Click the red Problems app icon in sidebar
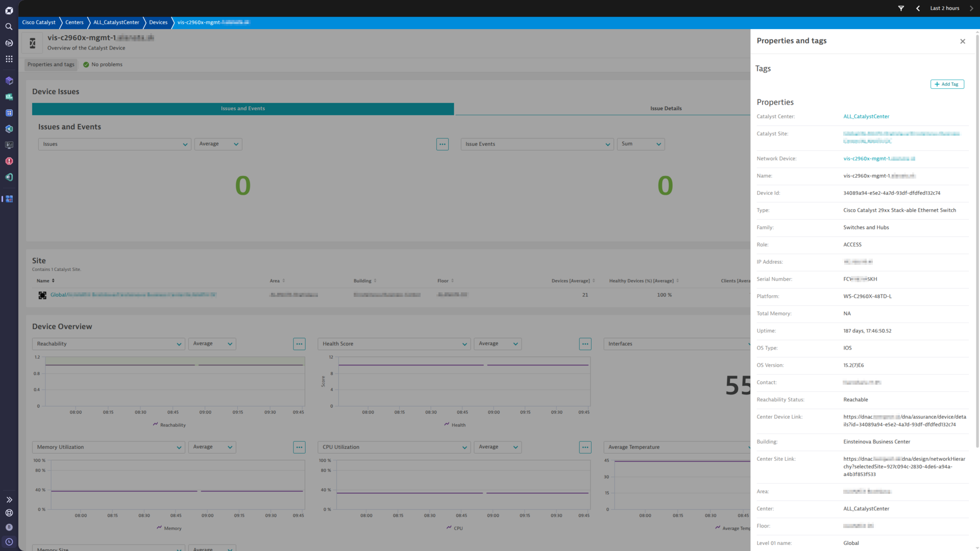 click(9, 161)
